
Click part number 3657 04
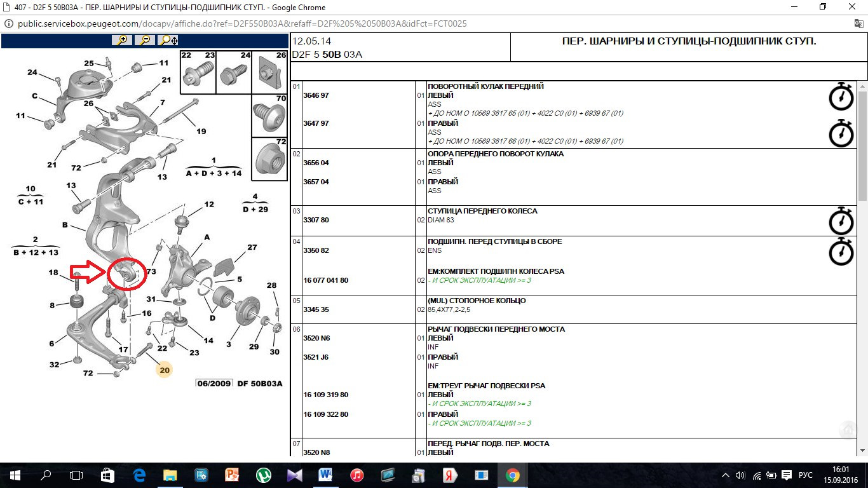click(x=316, y=182)
